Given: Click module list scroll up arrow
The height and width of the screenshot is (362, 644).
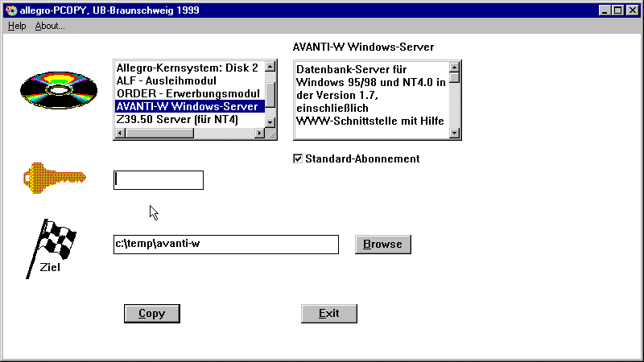Looking at the screenshot, I should [x=270, y=67].
